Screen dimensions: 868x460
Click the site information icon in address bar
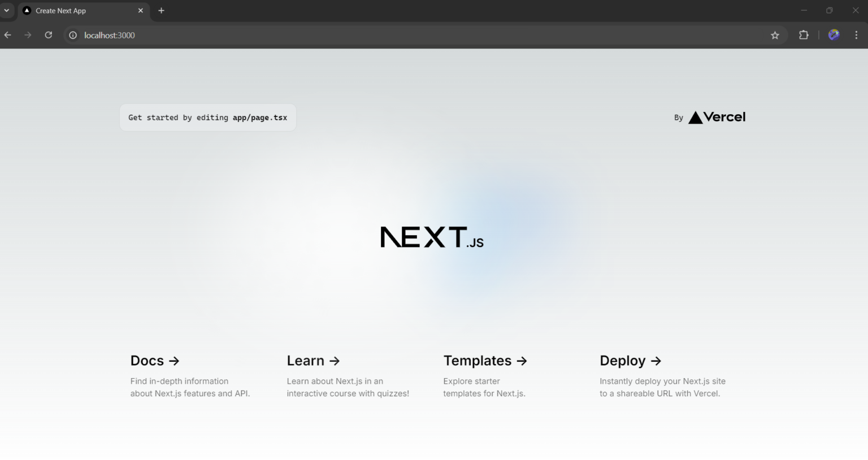(x=72, y=34)
